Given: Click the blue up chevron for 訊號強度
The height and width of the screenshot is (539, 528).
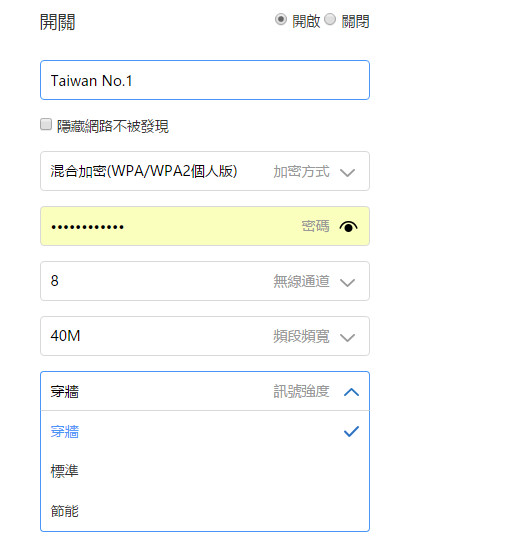Looking at the screenshot, I should (351, 392).
